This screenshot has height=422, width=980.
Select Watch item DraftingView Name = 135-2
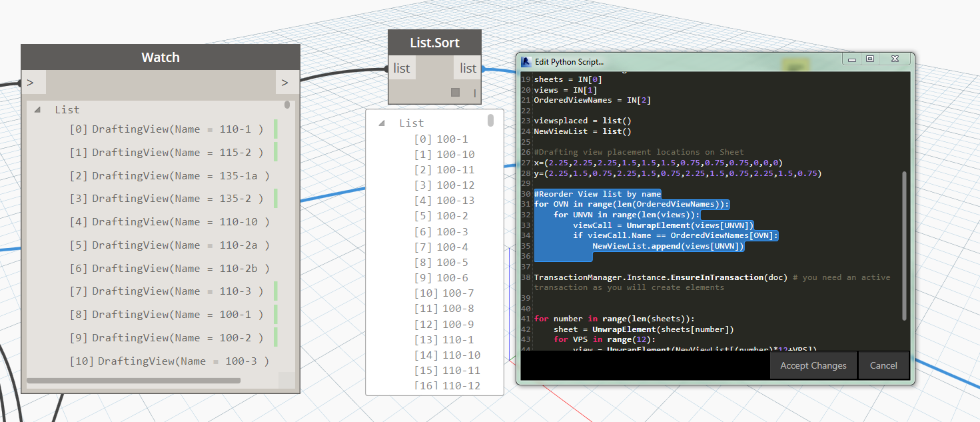tap(167, 199)
